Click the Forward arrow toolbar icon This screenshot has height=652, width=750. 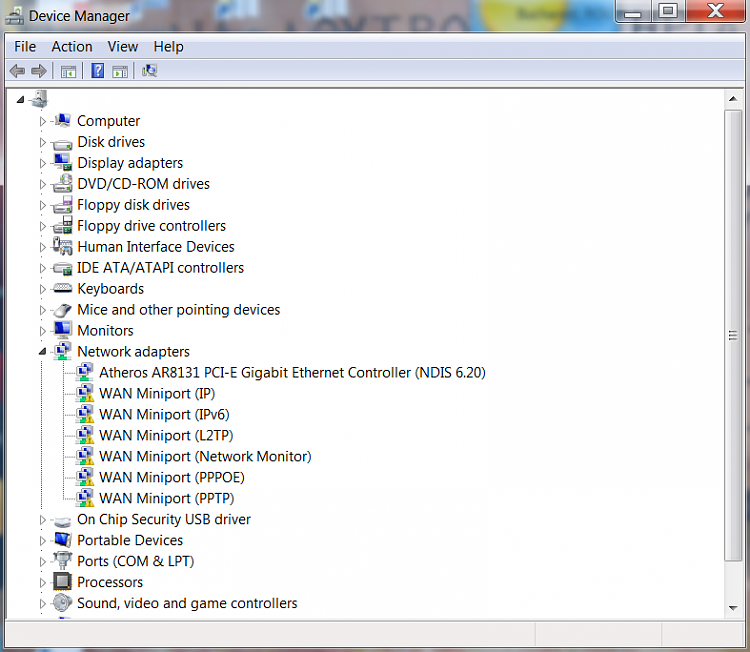coord(39,71)
